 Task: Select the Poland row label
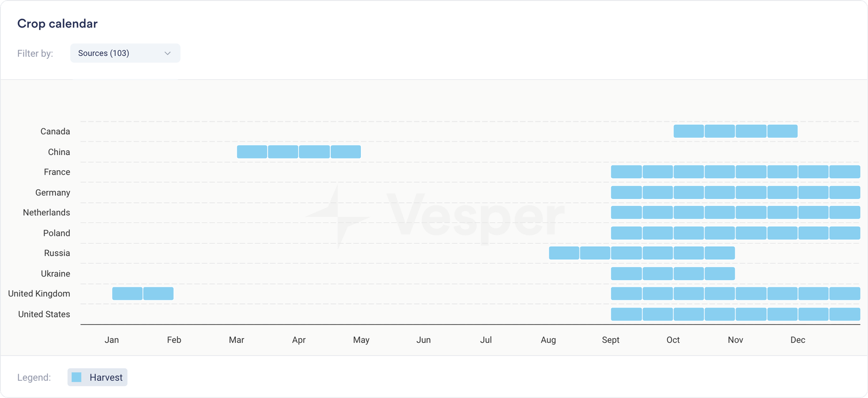click(x=56, y=233)
